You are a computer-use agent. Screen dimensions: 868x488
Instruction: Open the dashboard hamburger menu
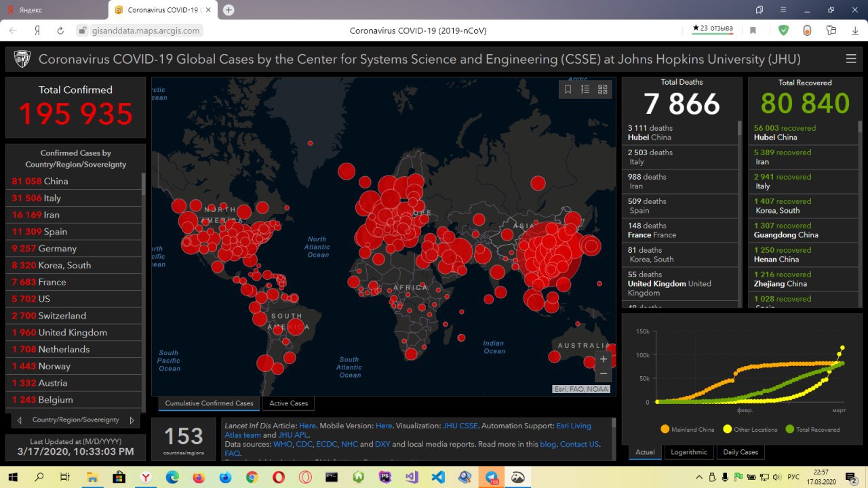851,59
